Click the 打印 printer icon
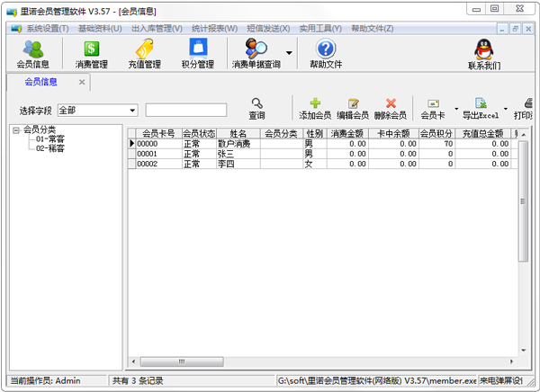 point(528,103)
